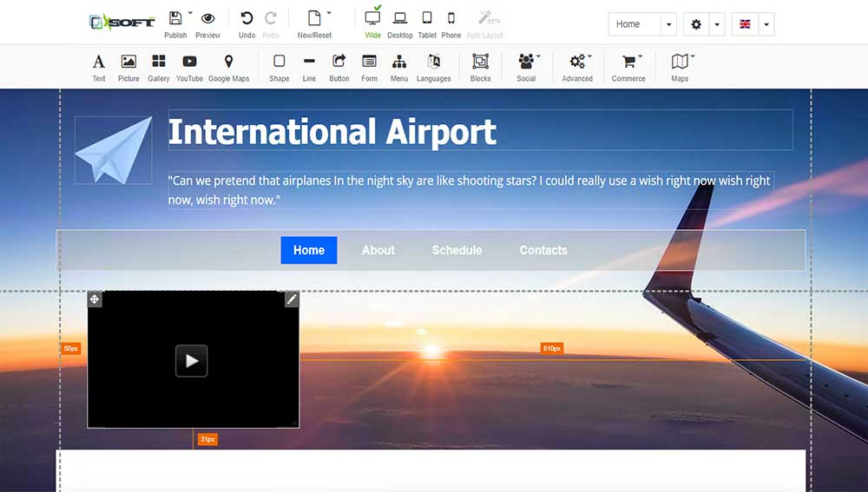Open the Preview eye icon

[x=208, y=18]
